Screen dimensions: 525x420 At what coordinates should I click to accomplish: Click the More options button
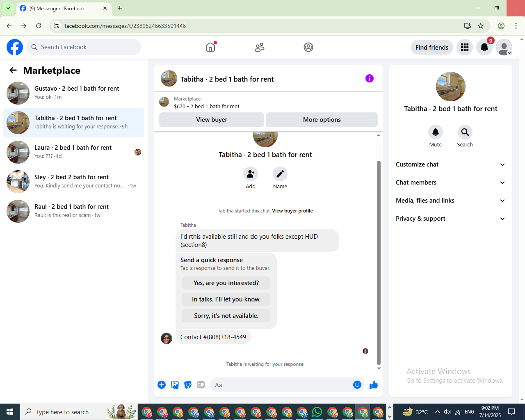tap(322, 120)
